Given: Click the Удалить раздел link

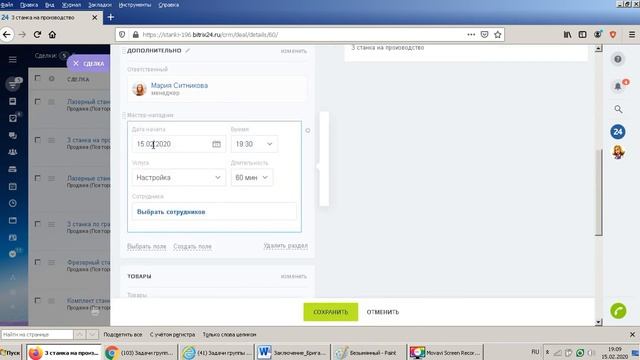Looking at the screenshot, I should coord(286,246).
